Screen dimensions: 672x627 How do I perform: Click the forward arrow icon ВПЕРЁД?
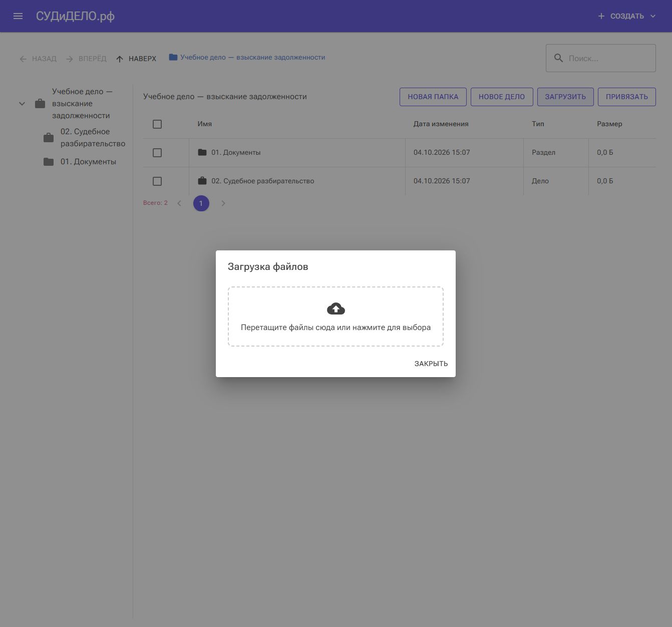[70, 59]
